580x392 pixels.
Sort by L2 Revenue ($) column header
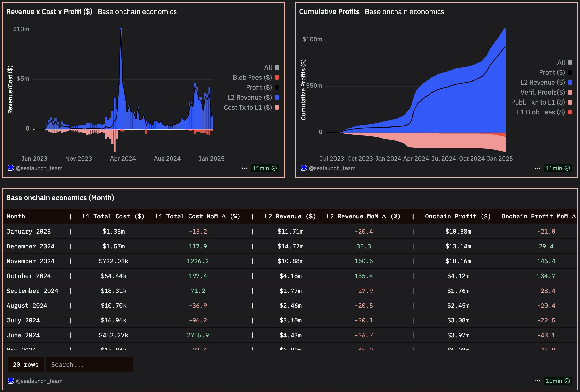point(290,216)
